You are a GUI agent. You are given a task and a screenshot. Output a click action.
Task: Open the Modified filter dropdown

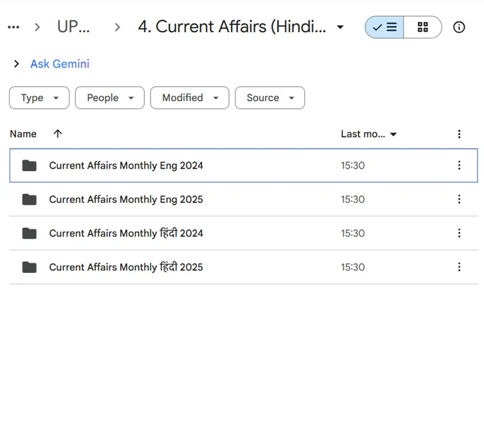coord(190,98)
